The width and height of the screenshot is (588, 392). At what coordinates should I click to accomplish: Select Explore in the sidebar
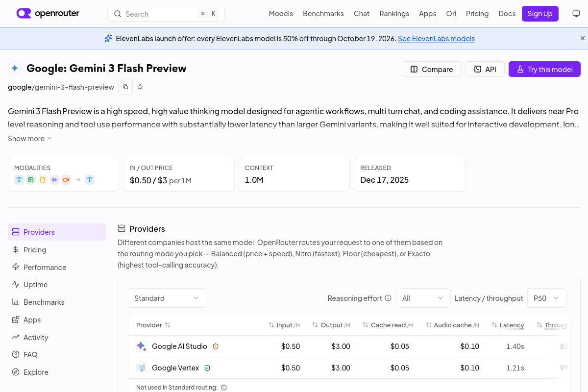(x=57, y=372)
